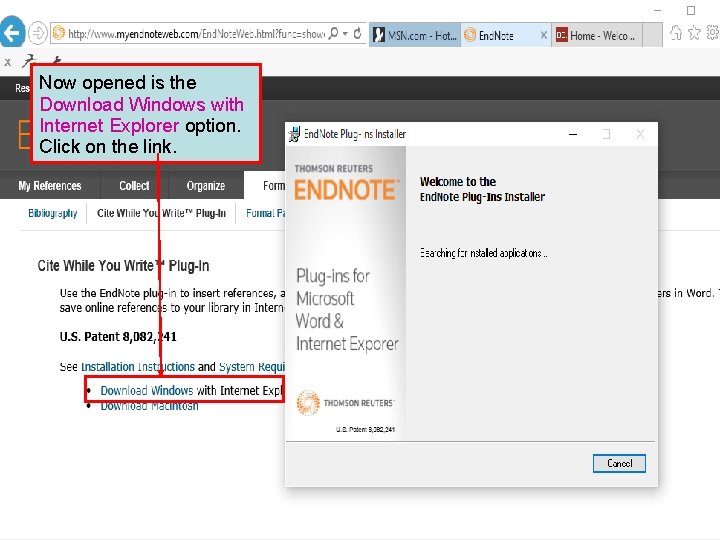Open browser Tools gear icon
The height and width of the screenshot is (540, 720).
[x=713, y=33]
